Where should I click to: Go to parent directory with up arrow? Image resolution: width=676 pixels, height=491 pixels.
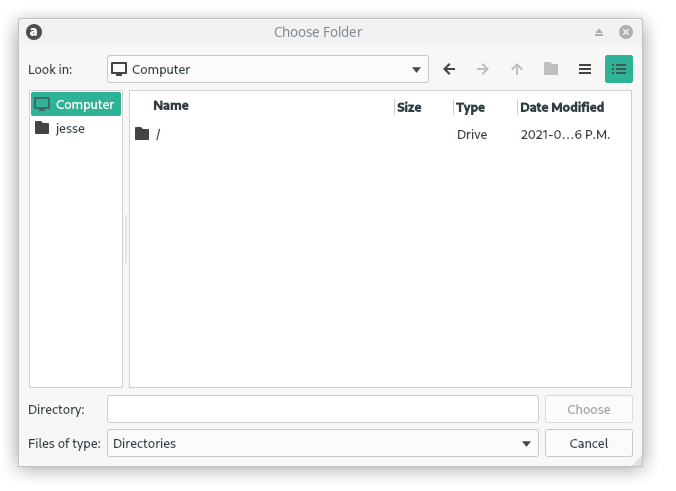click(x=516, y=69)
